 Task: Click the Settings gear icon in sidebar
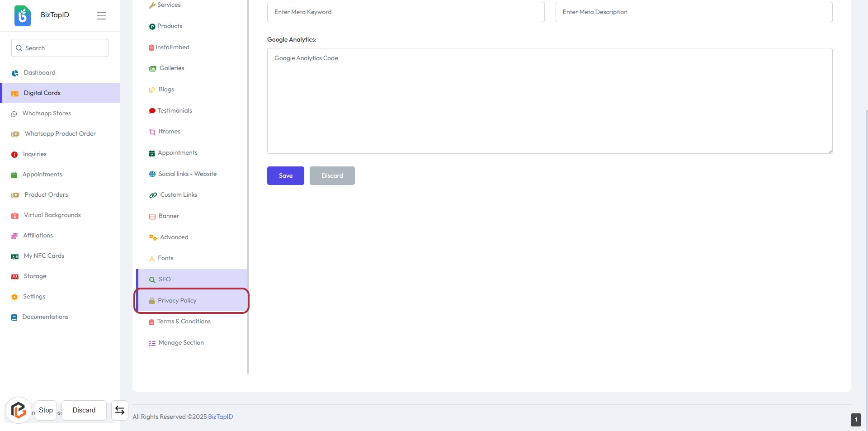tap(14, 297)
